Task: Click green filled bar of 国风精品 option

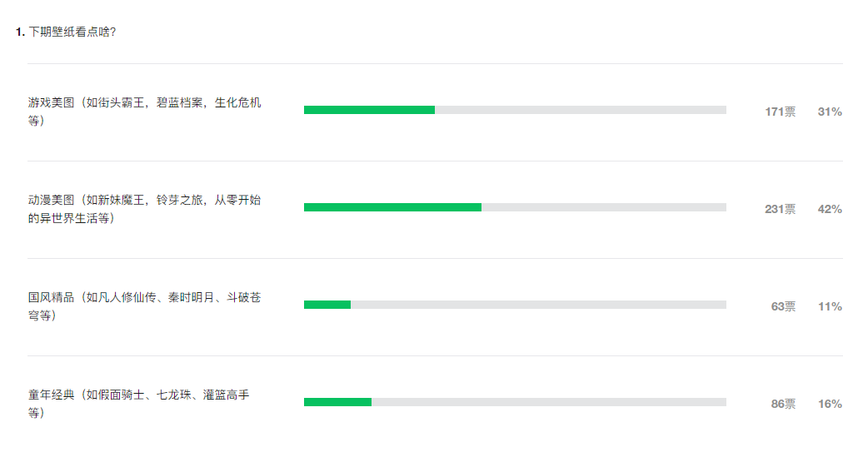Action: pyautogui.click(x=327, y=305)
